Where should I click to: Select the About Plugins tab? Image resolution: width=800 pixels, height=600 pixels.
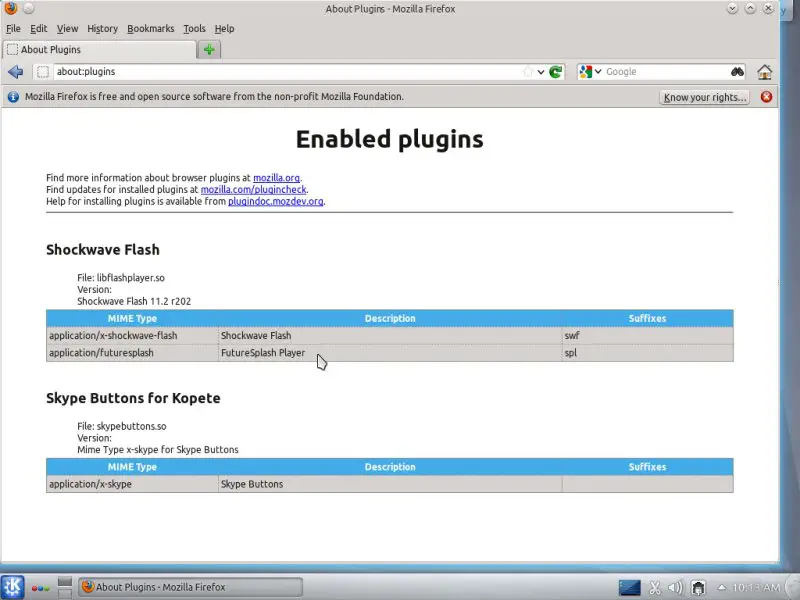coord(99,49)
